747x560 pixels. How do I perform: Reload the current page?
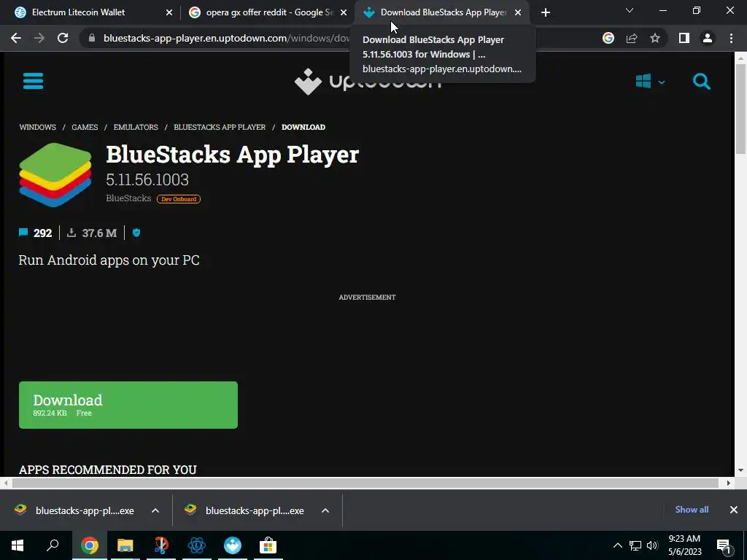point(63,38)
